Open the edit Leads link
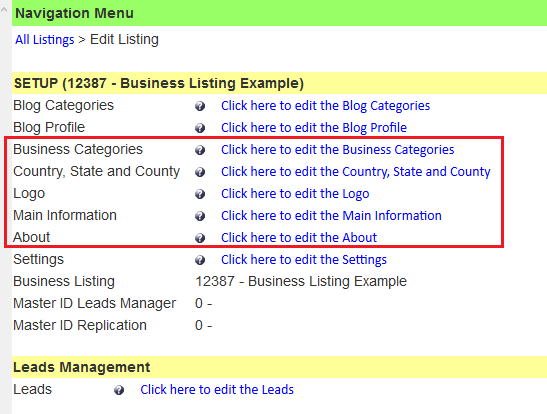Viewport: 547px width, 414px height. click(217, 390)
